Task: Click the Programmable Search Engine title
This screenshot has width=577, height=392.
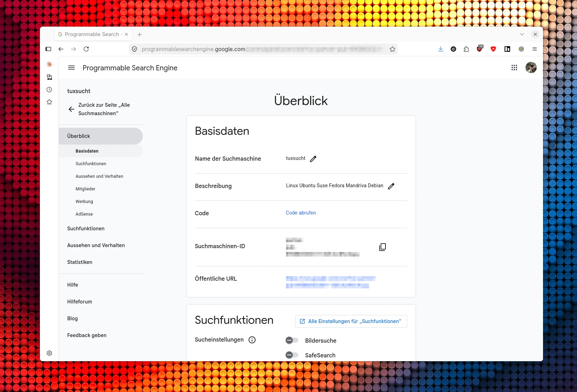Action: click(x=130, y=68)
